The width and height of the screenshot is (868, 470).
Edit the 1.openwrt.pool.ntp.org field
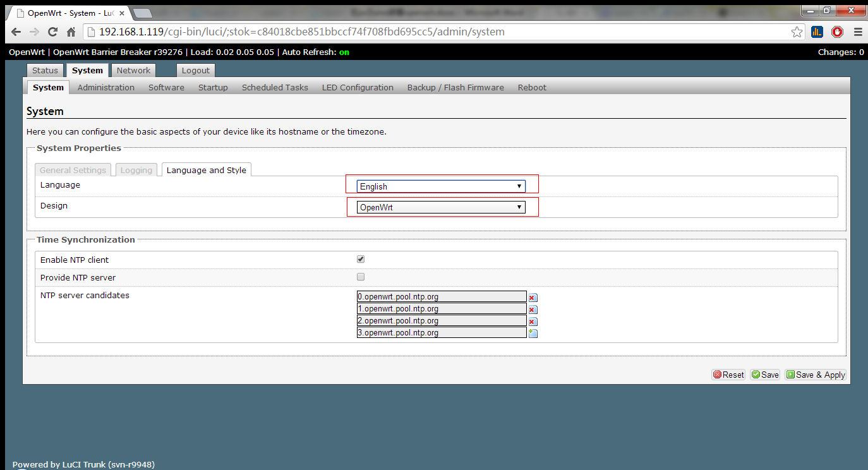(x=442, y=308)
